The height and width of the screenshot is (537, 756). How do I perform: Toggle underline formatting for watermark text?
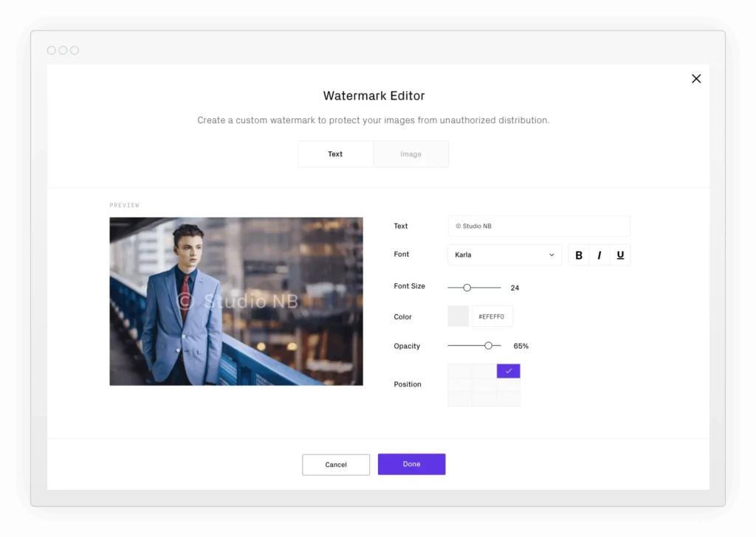coord(620,255)
